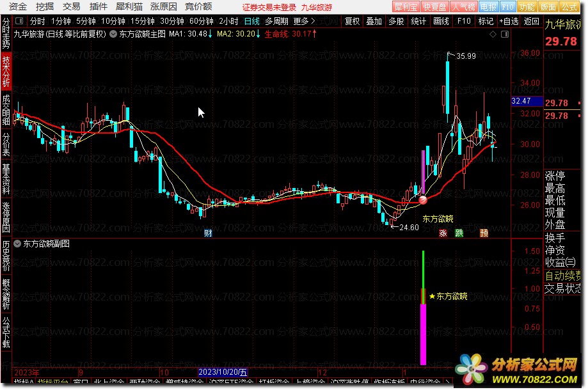The image size is (588, 390).
Task: Add stock via +自选
Action: click(x=509, y=21)
